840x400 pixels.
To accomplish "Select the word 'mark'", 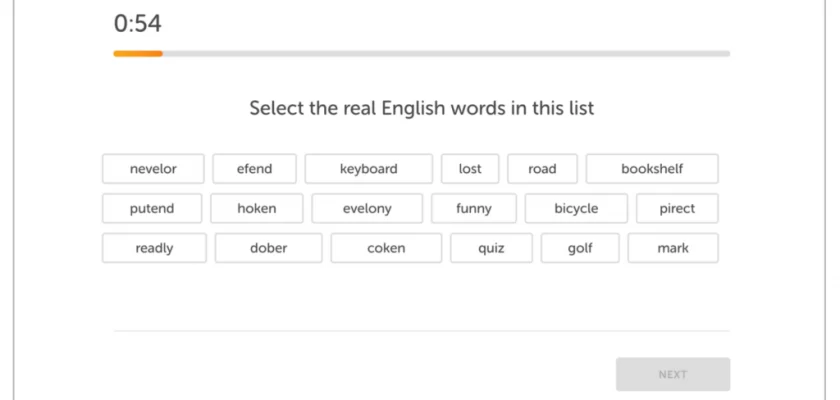I will (x=672, y=248).
